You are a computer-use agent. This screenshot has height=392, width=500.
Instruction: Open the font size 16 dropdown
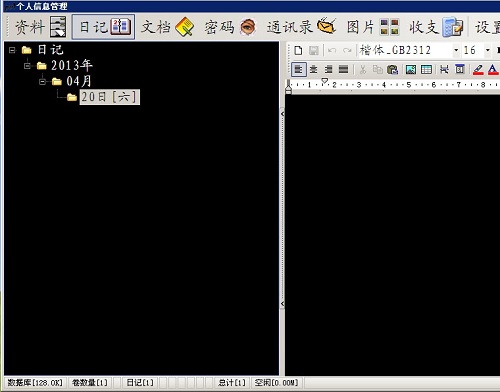click(x=487, y=50)
